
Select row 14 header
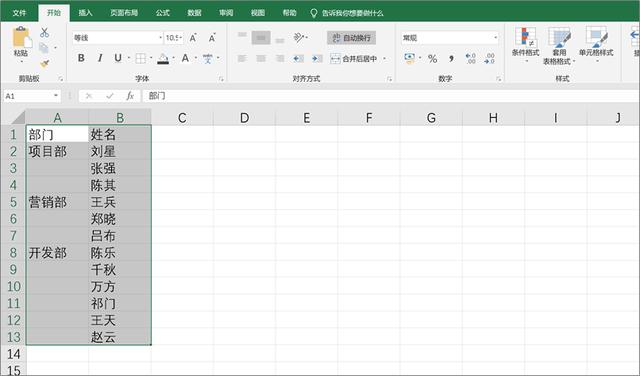pyautogui.click(x=13, y=354)
